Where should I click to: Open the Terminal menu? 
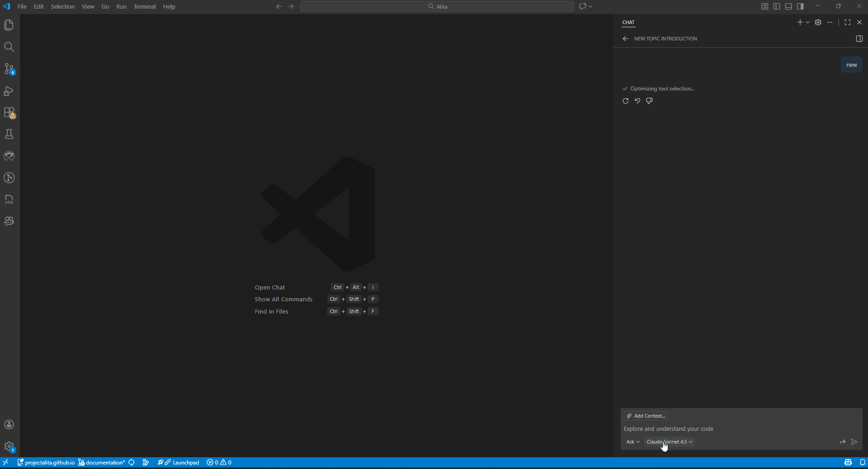pos(145,6)
